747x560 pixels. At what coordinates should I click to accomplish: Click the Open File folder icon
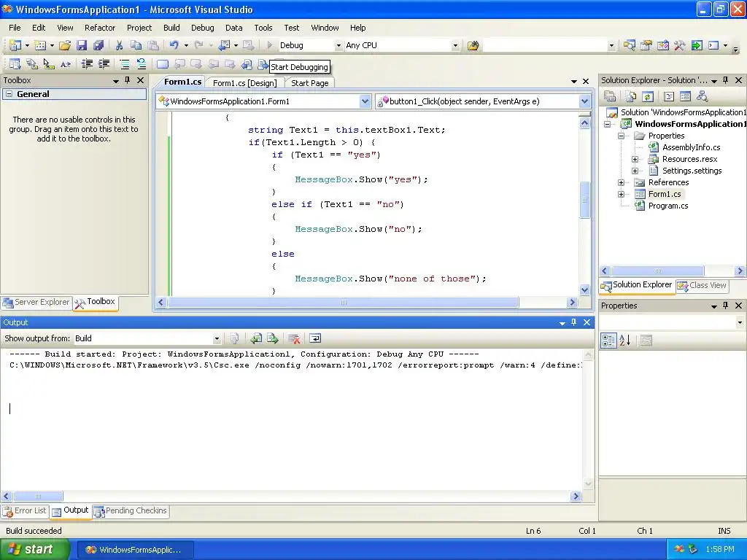pos(65,45)
